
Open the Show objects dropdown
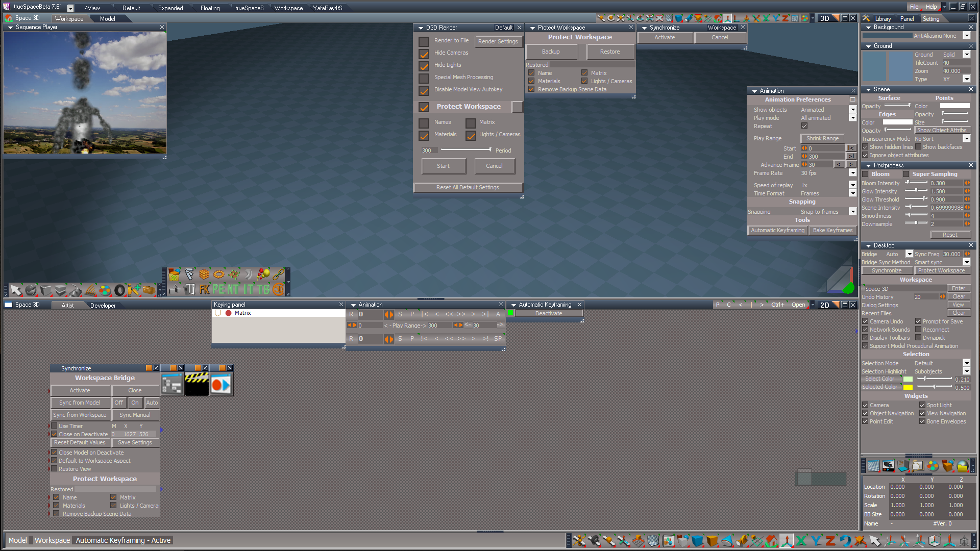coord(852,110)
